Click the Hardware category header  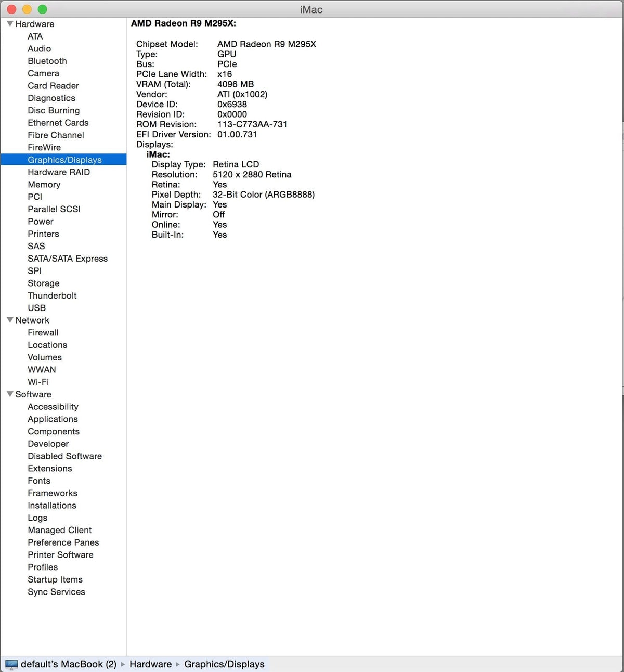pos(35,24)
